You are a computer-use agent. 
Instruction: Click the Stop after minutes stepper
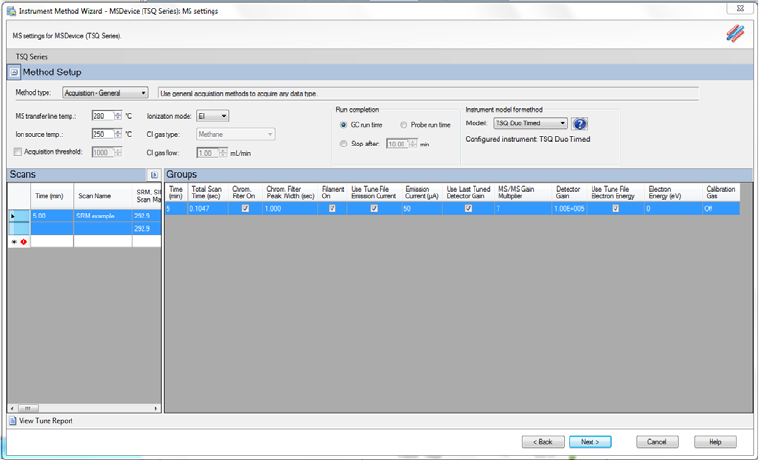tap(412, 144)
